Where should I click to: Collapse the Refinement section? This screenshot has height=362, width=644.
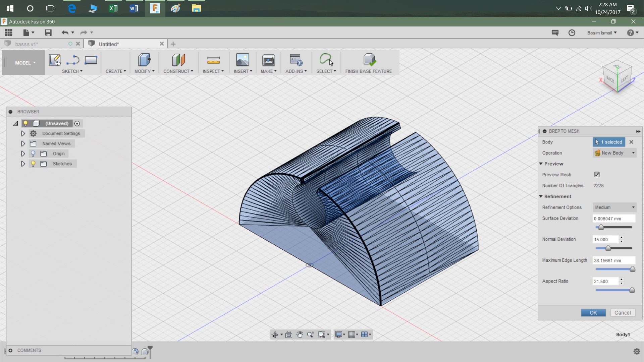[x=541, y=196]
